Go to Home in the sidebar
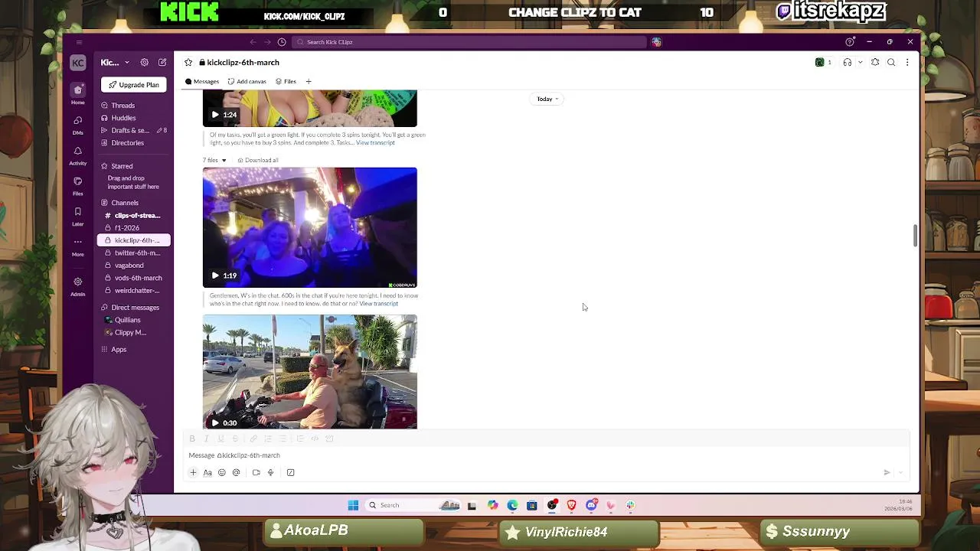The image size is (980, 551). coord(77,94)
